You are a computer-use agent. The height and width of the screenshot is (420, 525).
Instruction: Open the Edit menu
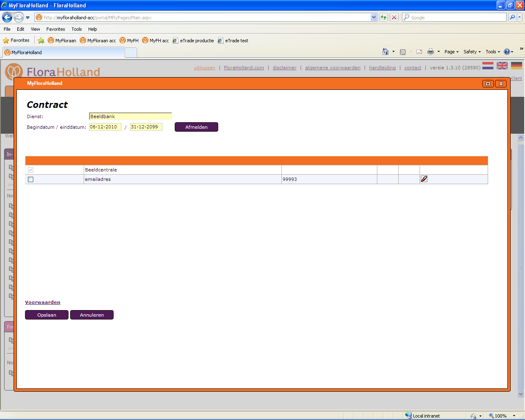tap(21, 29)
